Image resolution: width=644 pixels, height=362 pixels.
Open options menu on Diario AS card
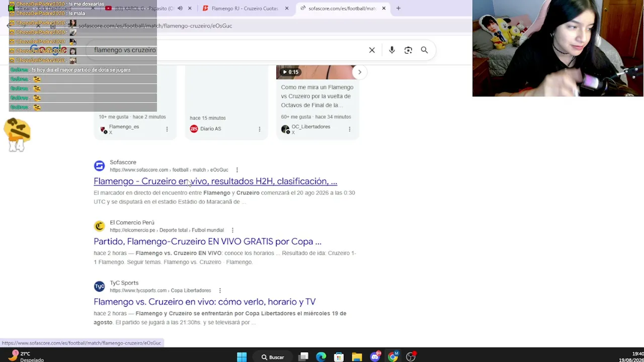(x=259, y=129)
